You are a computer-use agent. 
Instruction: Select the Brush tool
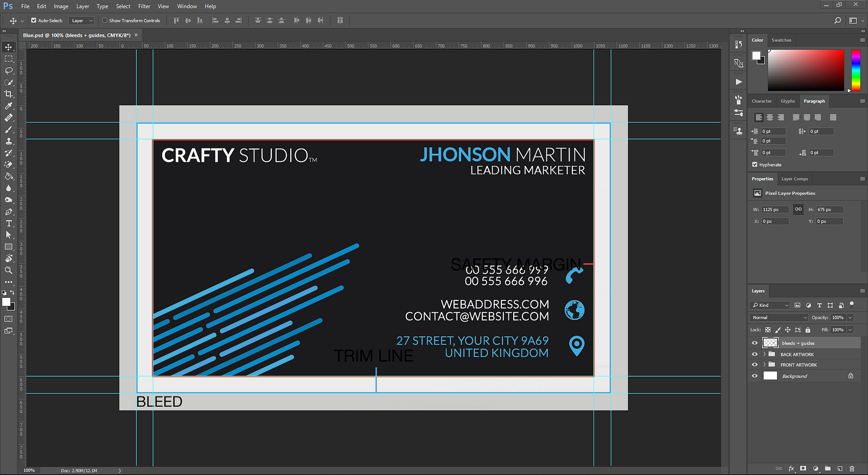click(x=9, y=130)
